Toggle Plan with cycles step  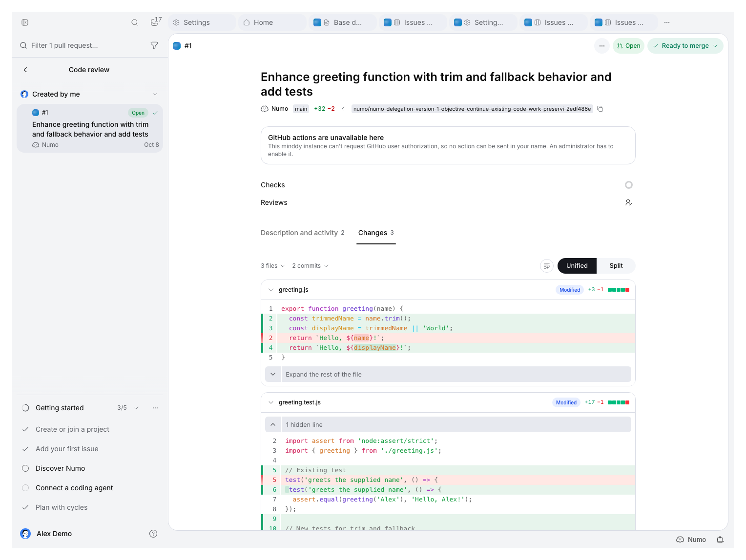pos(25,507)
